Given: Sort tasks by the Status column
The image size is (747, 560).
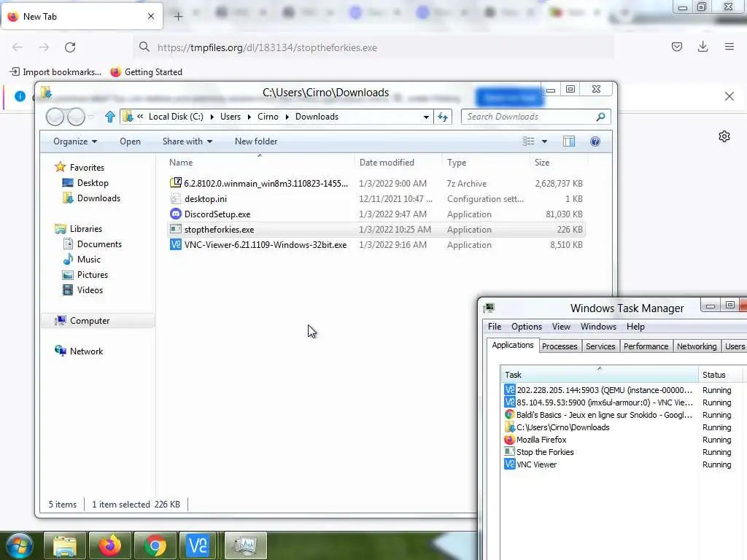Looking at the screenshot, I should click(719, 375).
